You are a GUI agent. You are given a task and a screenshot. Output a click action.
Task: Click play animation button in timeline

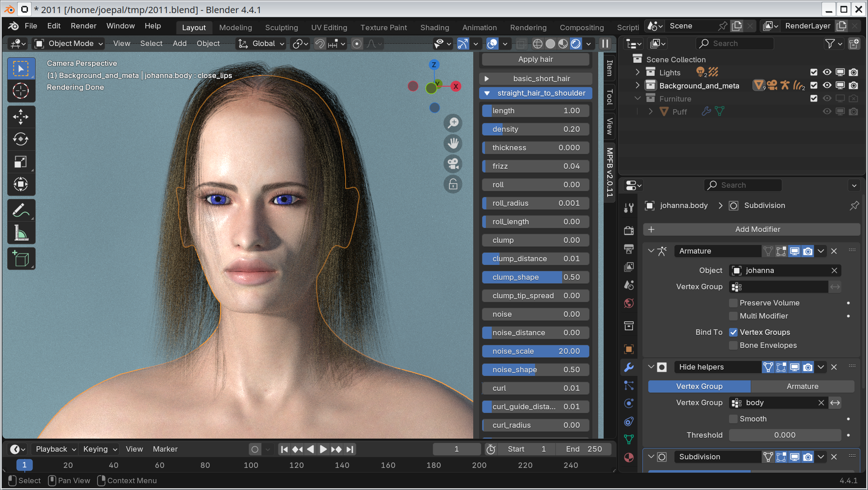coord(323,449)
